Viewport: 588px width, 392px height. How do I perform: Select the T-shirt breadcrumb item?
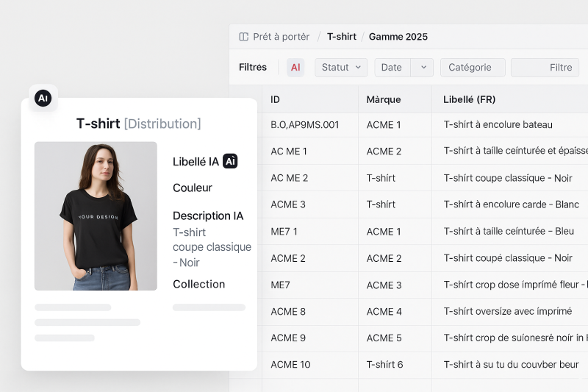point(342,37)
